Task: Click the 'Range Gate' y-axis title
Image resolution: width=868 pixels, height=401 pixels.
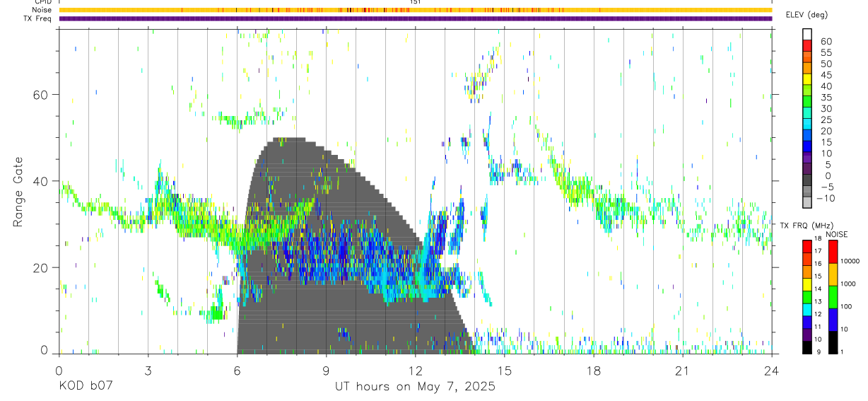Action: pyautogui.click(x=18, y=192)
